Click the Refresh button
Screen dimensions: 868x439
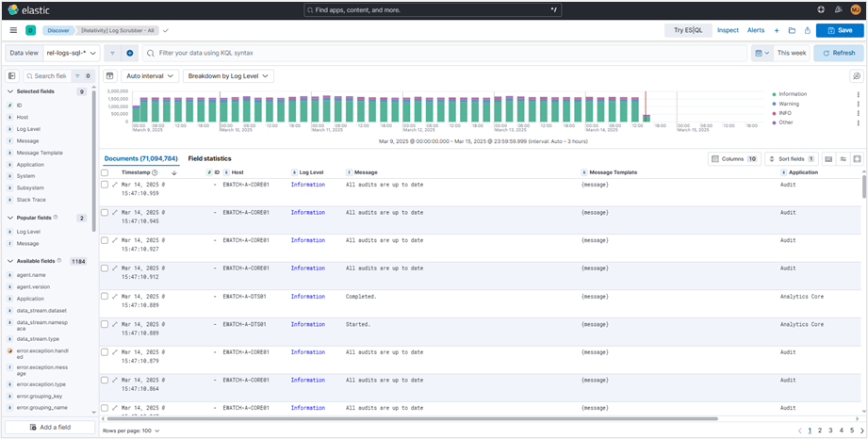point(838,53)
